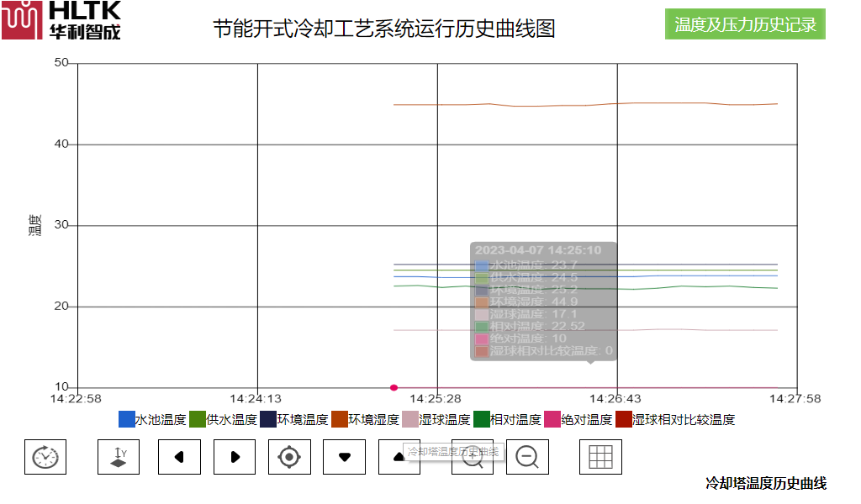Screen dimensions: 861x504
Task: Pan chart left with left arrow button
Action: (179, 457)
